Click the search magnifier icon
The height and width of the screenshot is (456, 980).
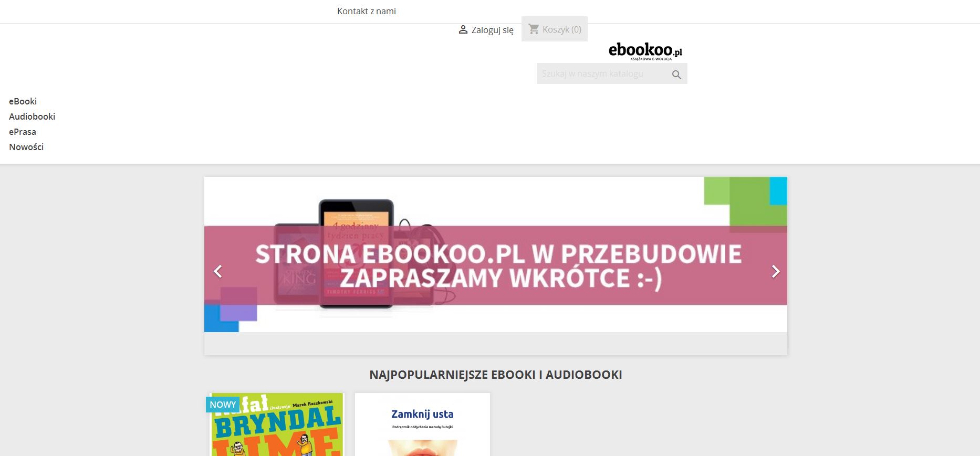click(676, 75)
